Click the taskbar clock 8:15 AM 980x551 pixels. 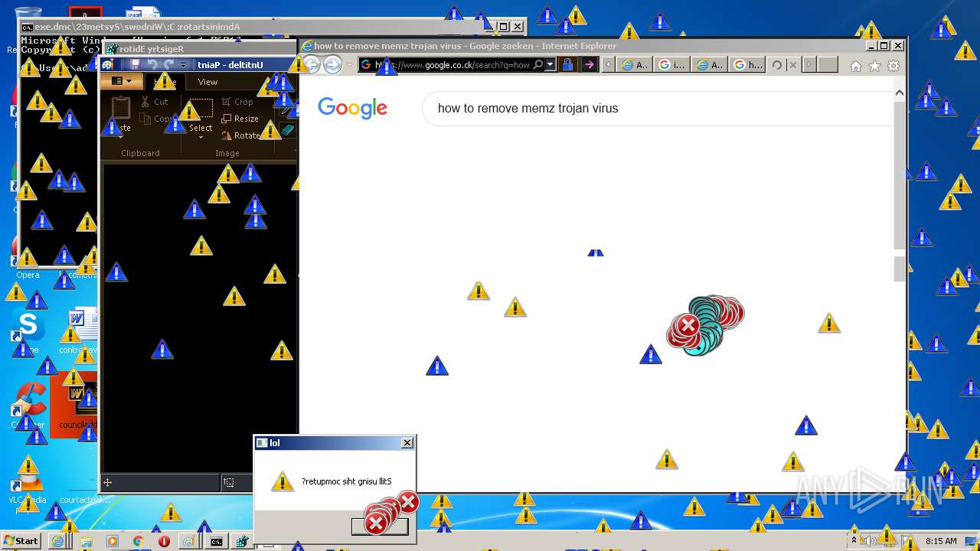coord(941,541)
